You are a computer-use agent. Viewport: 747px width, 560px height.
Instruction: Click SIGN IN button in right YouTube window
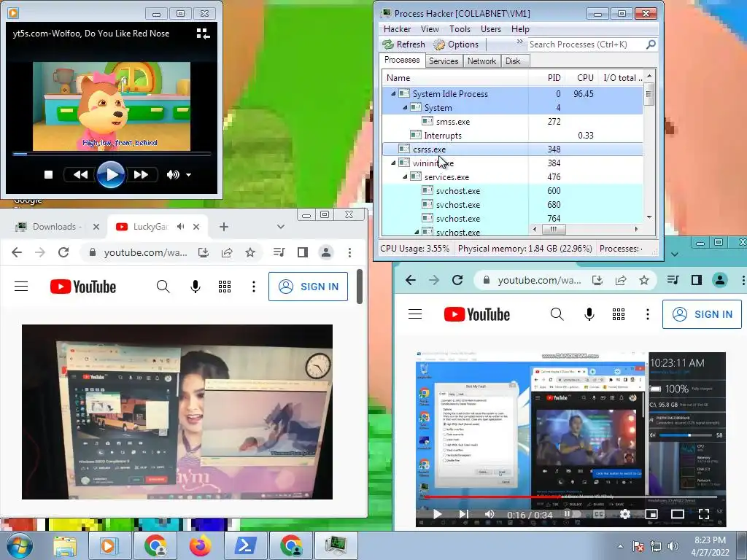[703, 314]
